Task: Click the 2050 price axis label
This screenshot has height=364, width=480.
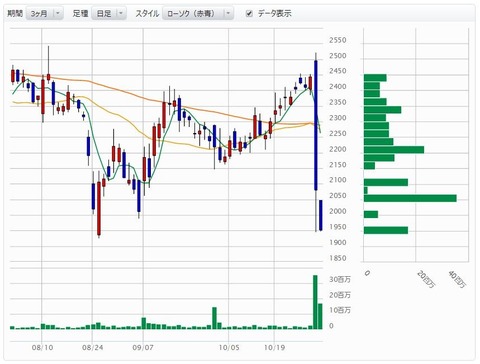Action: [338, 195]
